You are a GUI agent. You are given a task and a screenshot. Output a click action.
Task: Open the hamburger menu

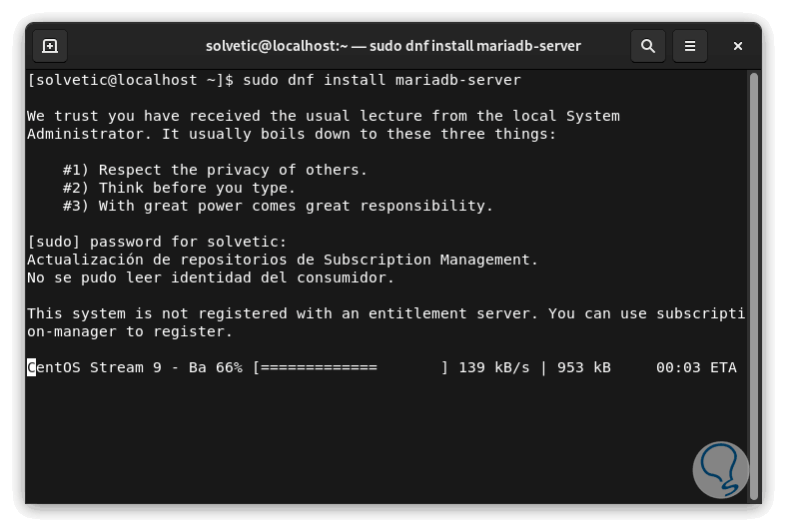pos(689,46)
